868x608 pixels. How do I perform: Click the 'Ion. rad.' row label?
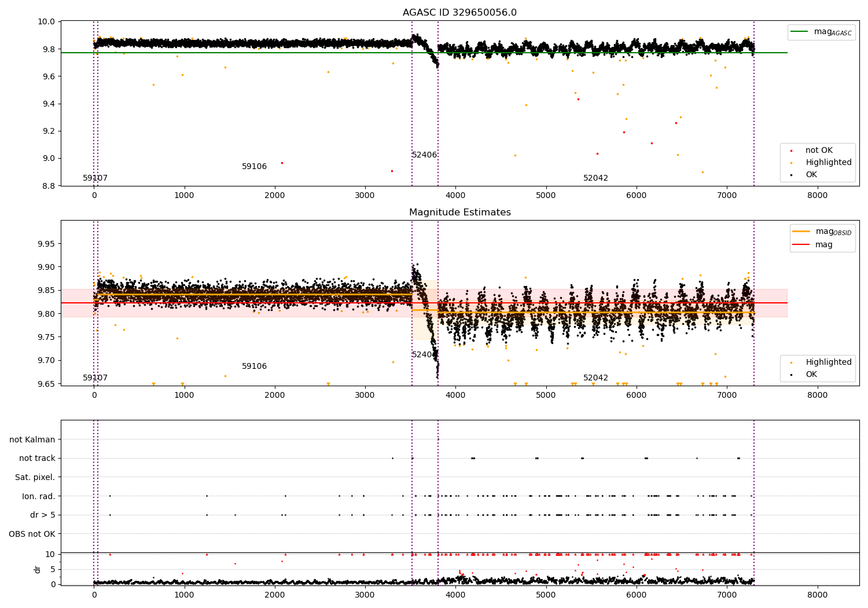pyautogui.click(x=39, y=496)
